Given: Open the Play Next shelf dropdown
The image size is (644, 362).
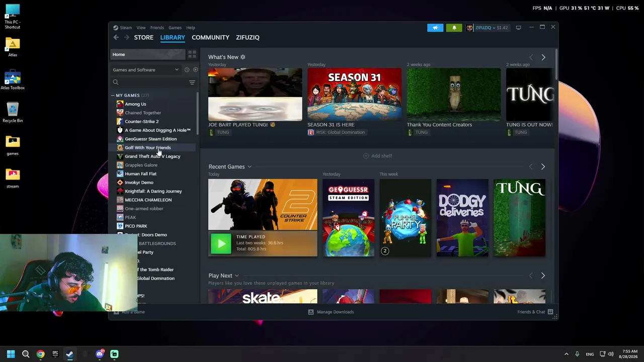Looking at the screenshot, I should point(236,276).
